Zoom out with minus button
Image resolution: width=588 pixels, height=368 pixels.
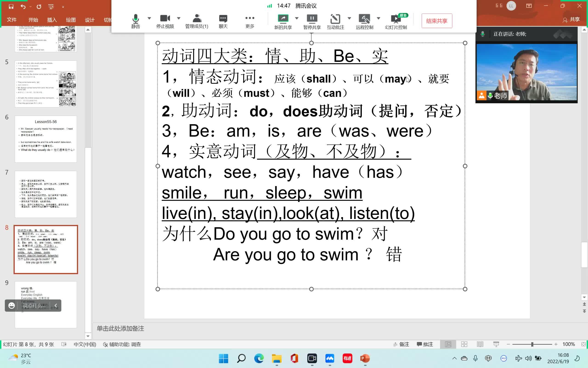coord(508,344)
